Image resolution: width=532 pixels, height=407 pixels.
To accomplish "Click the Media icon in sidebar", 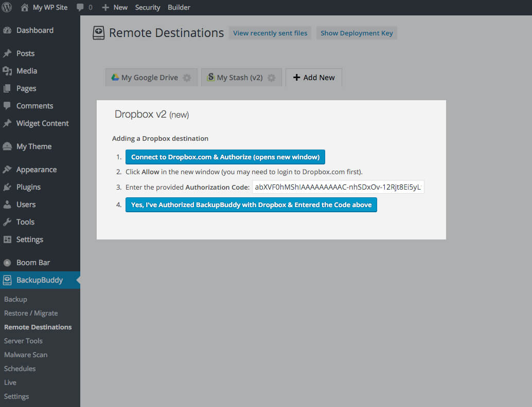I will pyautogui.click(x=7, y=71).
